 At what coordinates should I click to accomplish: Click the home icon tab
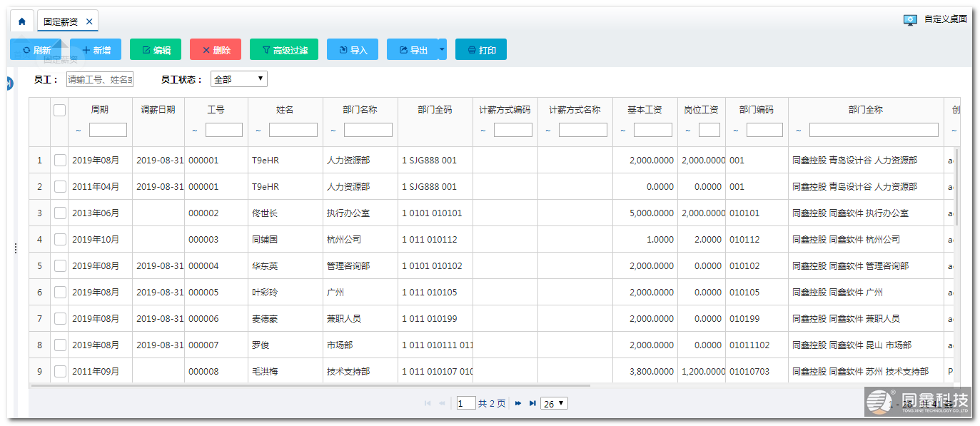coord(21,21)
